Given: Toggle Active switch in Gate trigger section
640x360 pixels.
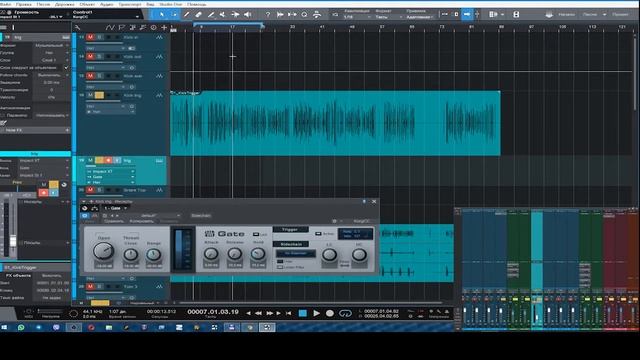Looking at the screenshot, I should (318, 234).
